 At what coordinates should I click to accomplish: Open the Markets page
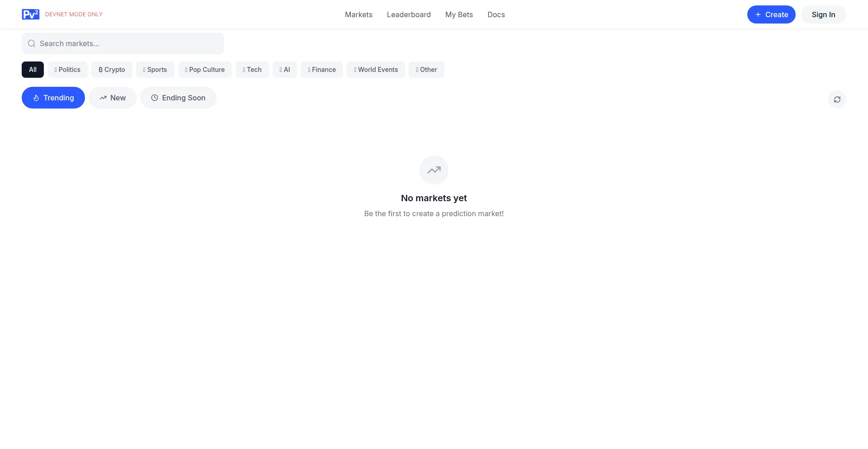[359, 14]
